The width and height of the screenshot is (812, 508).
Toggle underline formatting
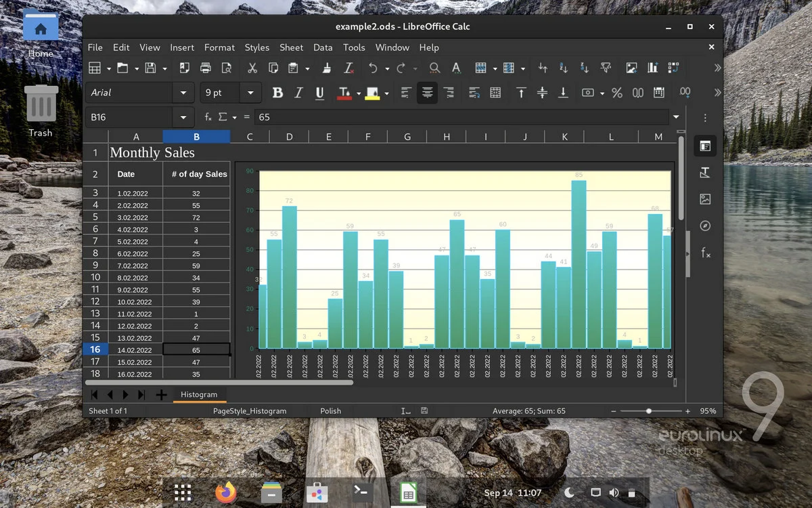(319, 93)
